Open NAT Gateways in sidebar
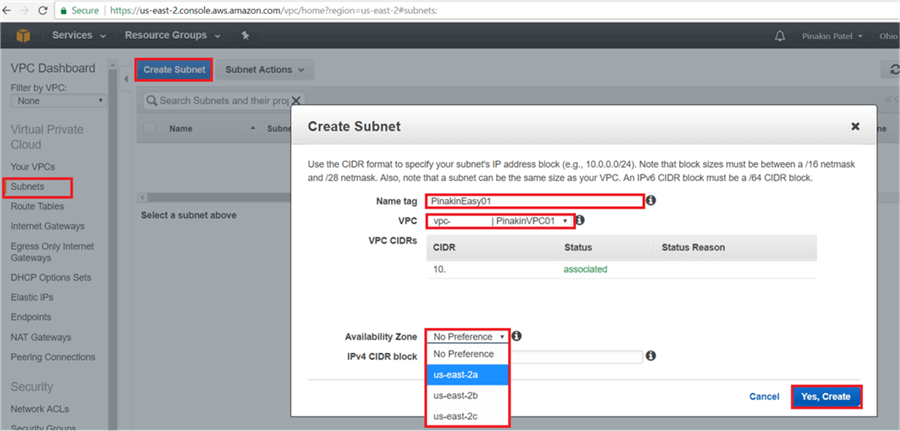This screenshot has height=431, width=900. tap(41, 337)
